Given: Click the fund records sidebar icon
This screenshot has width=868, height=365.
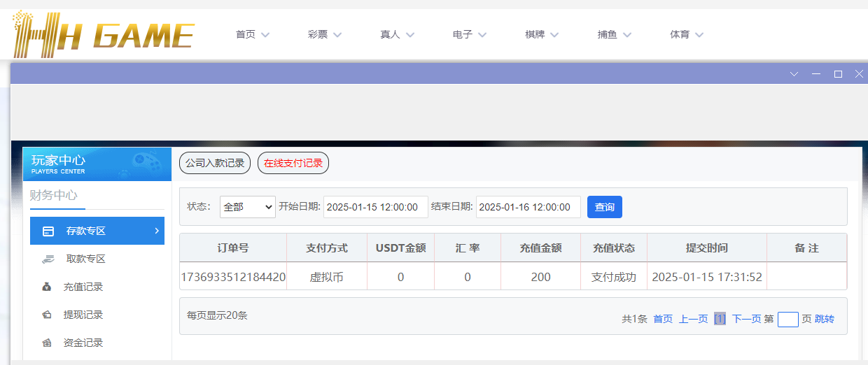Looking at the screenshot, I should [47, 343].
